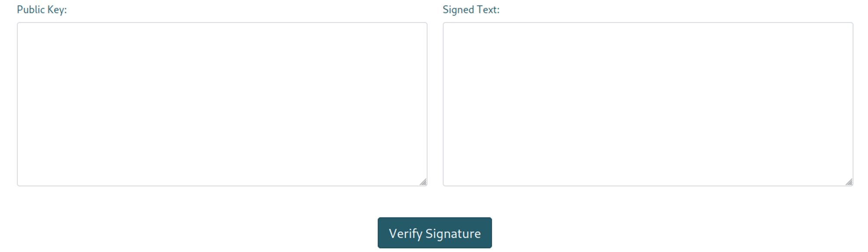Grab the corner handle of Signed Text field
This screenshot has width=868, height=252.
[x=849, y=182]
